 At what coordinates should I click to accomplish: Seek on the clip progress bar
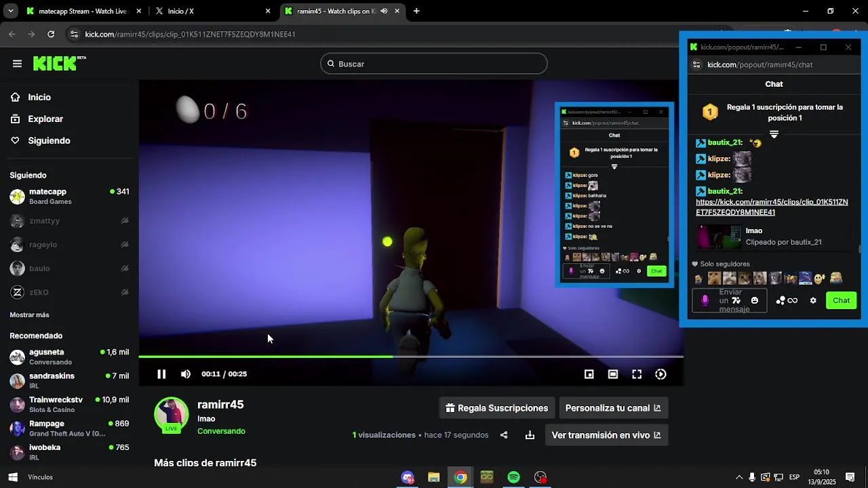pyautogui.click(x=411, y=357)
